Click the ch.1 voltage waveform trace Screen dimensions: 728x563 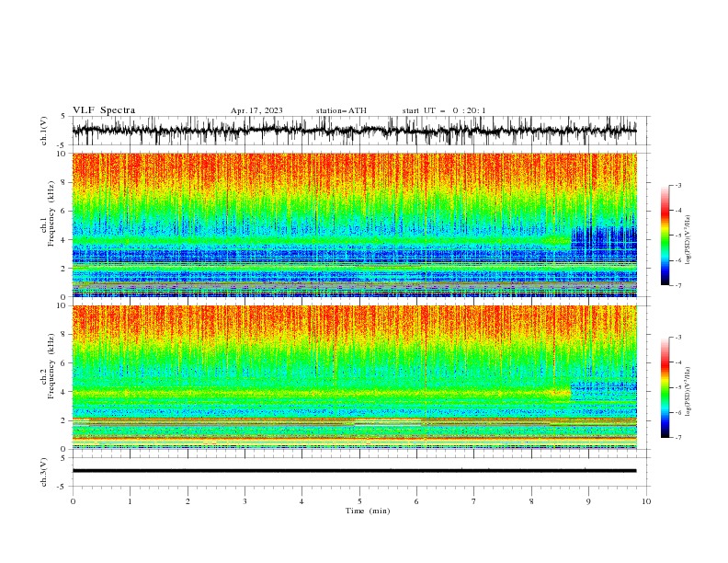pyautogui.click(x=355, y=131)
